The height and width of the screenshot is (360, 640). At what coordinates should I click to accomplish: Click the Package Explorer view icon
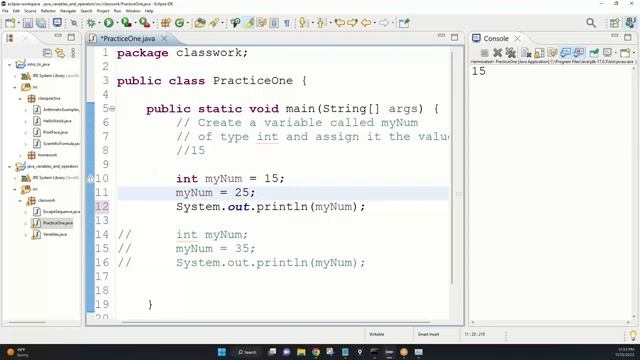(x=10, y=38)
